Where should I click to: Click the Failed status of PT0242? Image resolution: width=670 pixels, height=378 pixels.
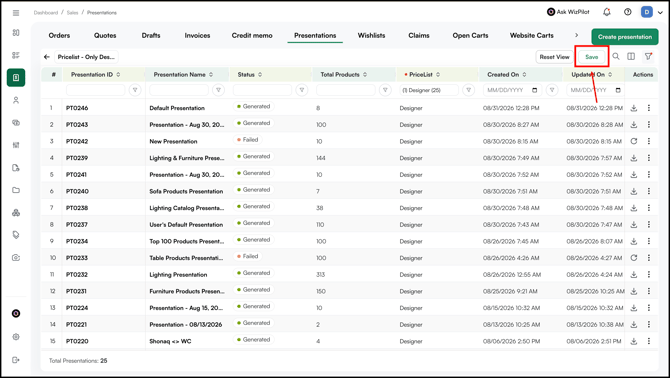click(x=248, y=140)
